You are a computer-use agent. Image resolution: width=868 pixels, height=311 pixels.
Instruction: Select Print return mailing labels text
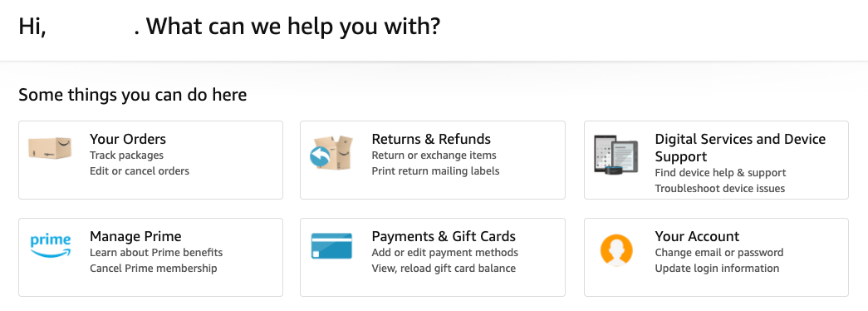pos(435,170)
